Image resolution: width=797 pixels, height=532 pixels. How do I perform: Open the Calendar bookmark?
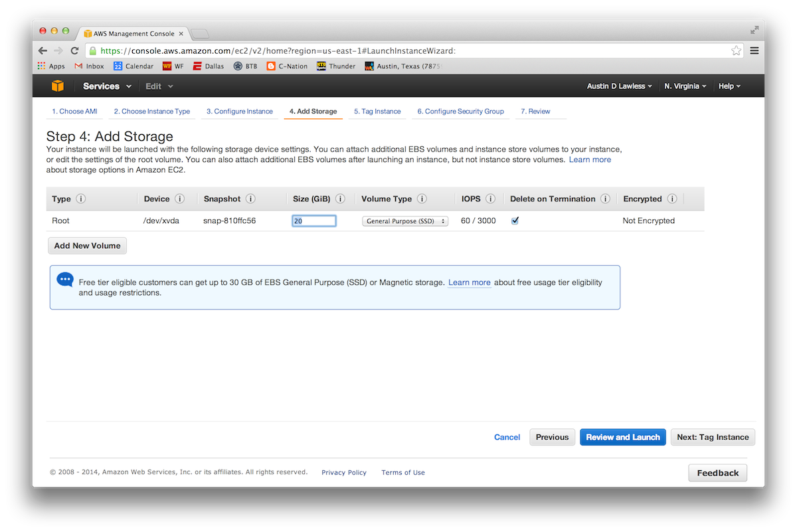(133, 66)
